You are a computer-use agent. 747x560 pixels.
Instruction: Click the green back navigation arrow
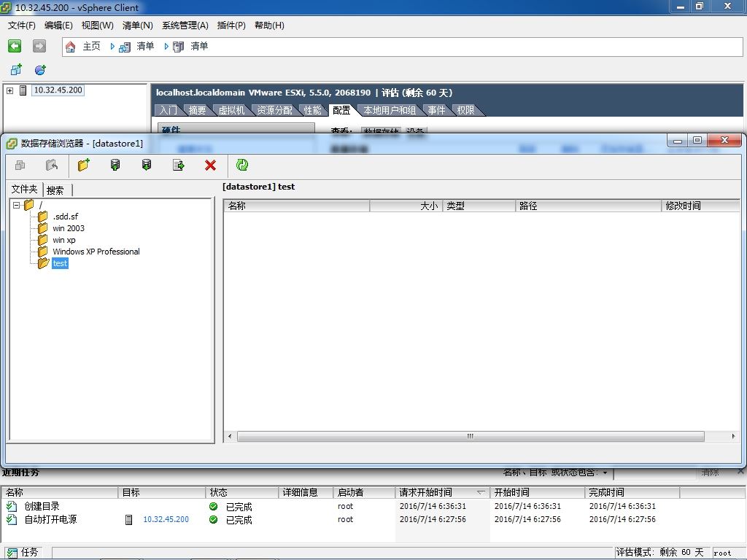coord(15,46)
